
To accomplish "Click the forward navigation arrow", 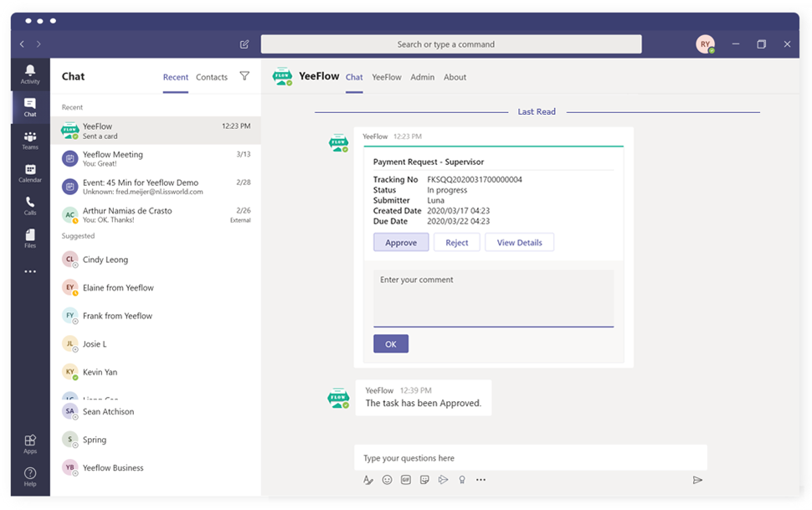I will [x=39, y=44].
